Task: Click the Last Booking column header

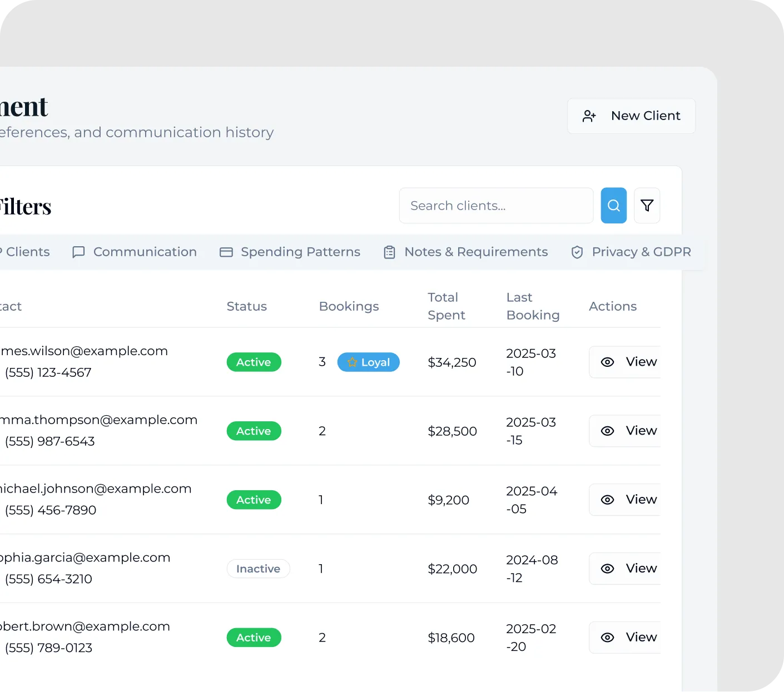Action: coord(533,306)
